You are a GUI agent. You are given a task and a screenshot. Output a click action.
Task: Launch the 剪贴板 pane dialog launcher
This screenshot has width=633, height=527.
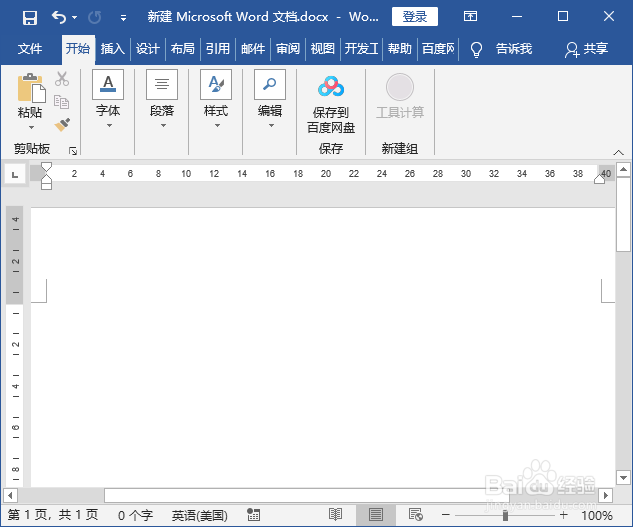[x=73, y=151]
